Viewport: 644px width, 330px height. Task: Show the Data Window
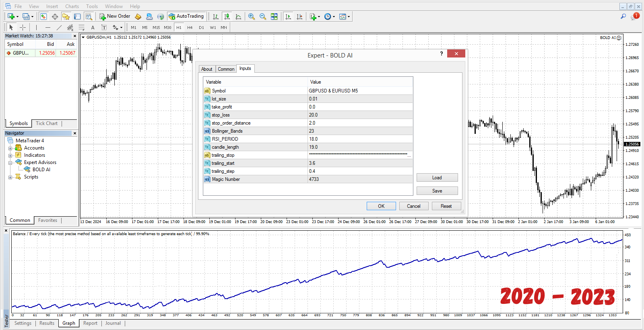point(55,16)
